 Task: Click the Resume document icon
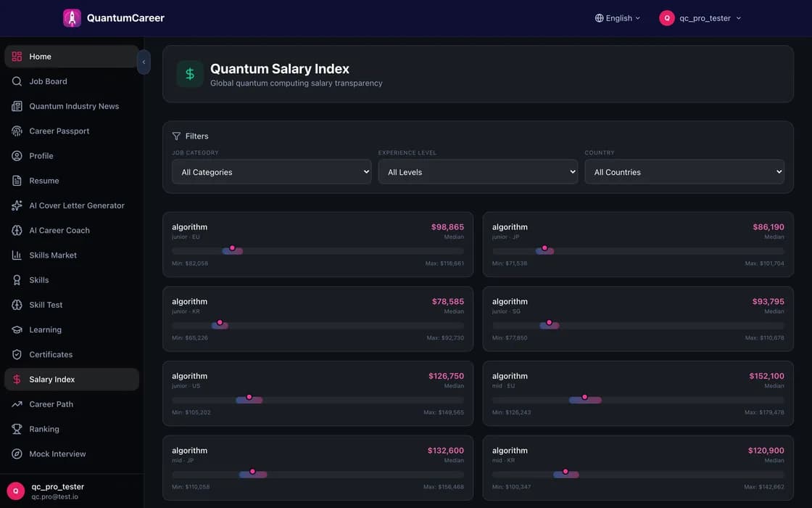(x=17, y=181)
